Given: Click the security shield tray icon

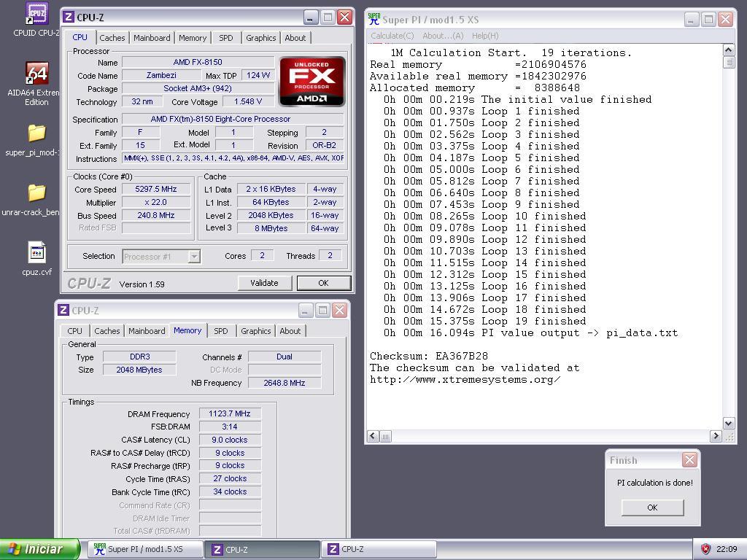Looking at the screenshot, I should click(705, 549).
